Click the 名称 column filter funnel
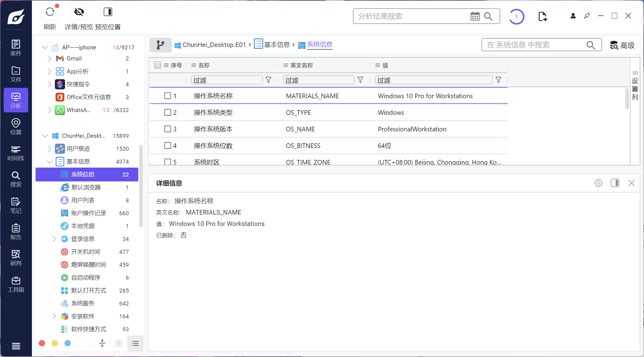This screenshot has width=644, height=357. tap(268, 80)
